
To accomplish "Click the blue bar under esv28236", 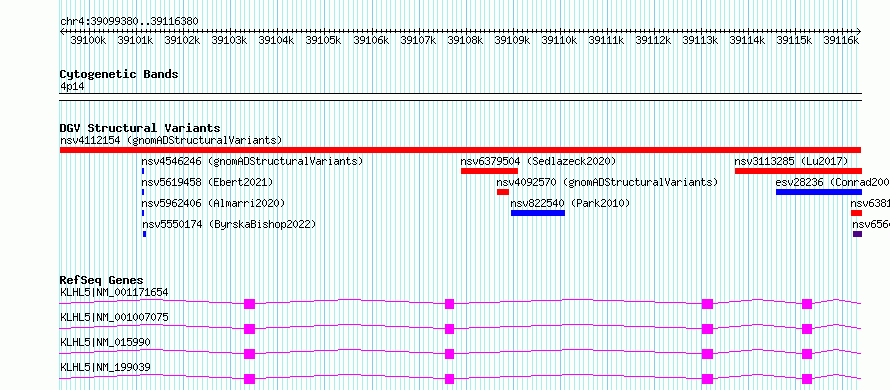I will pyautogui.click(x=818, y=192).
